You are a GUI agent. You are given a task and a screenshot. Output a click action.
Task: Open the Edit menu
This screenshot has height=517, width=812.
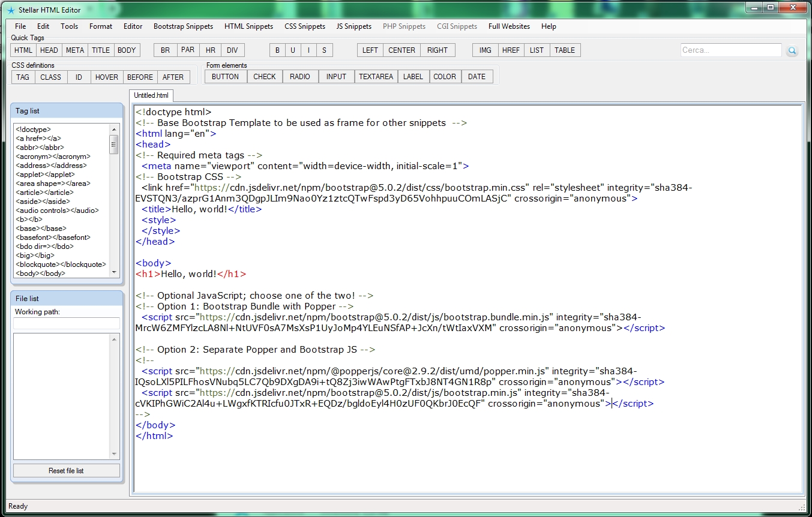pos(43,26)
